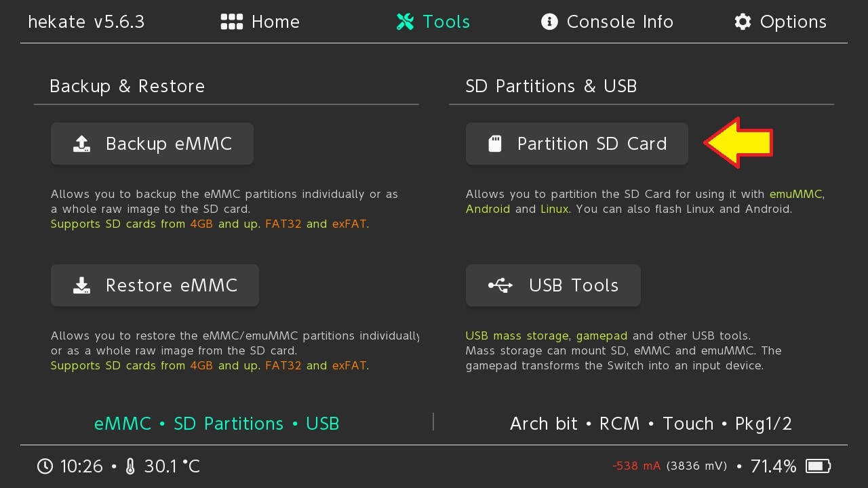This screenshot has height=488, width=868.
Task: Open Partition SD Card
Action: click(x=576, y=144)
